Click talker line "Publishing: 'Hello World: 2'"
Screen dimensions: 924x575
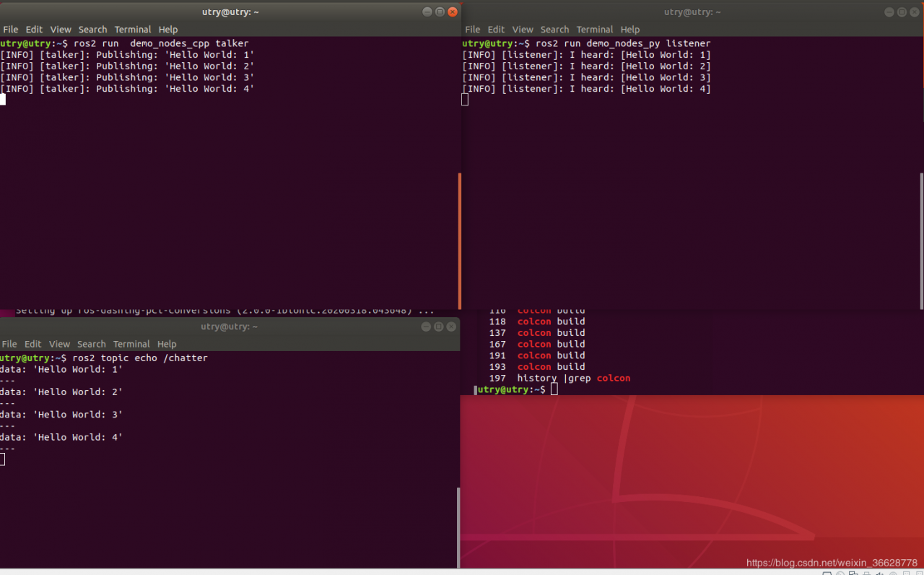click(x=127, y=66)
